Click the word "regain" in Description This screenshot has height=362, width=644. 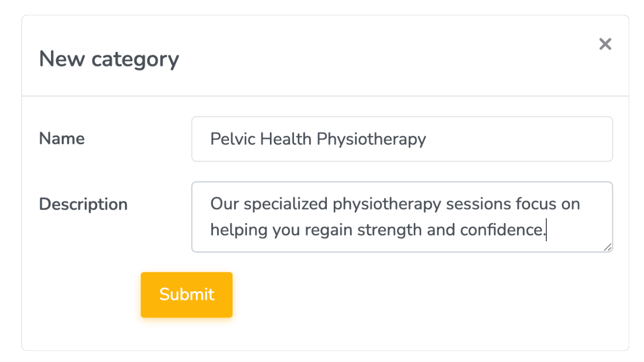(x=328, y=230)
